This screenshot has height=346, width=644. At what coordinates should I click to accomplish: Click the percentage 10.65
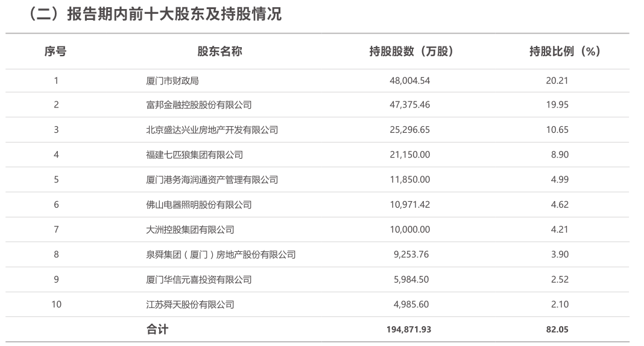[557, 130]
